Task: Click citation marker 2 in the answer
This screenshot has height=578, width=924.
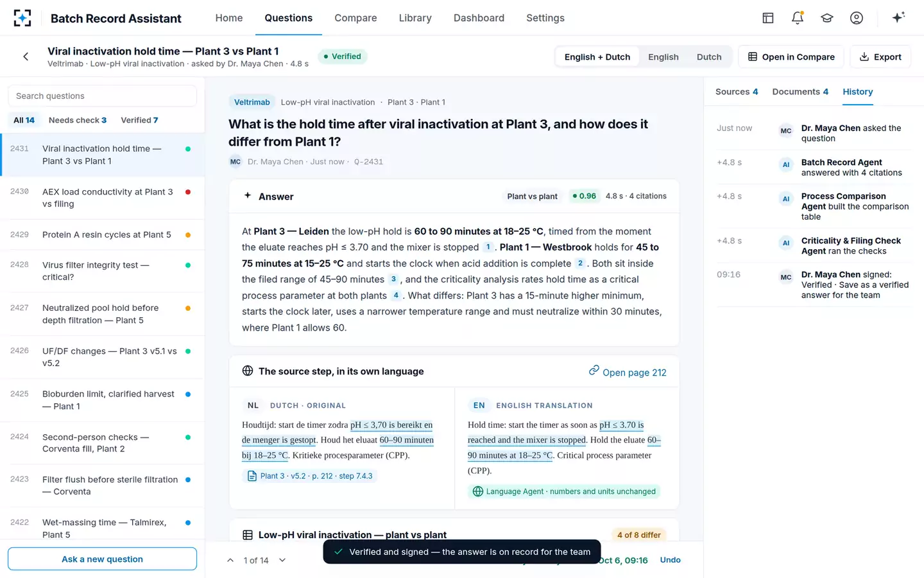Action: click(x=580, y=263)
